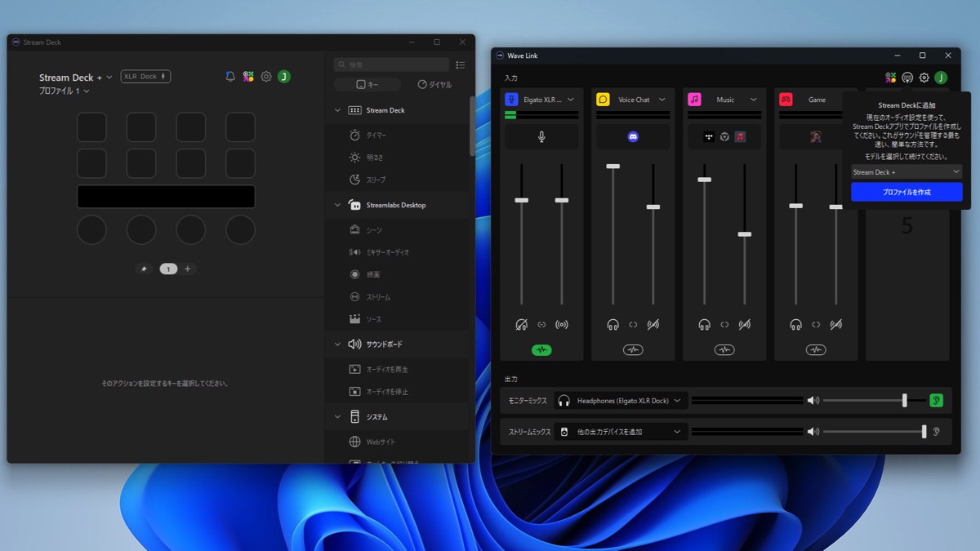Add a new page with plus button
This screenshot has width=980, height=551.
pyautogui.click(x=188, y=269)
